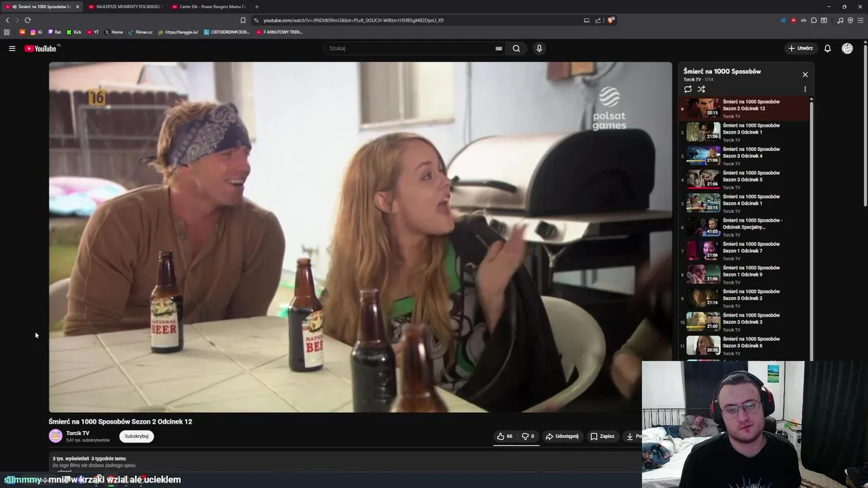
Task: Open the on-screen keyboard in search box
Action: tap(498, 48)
